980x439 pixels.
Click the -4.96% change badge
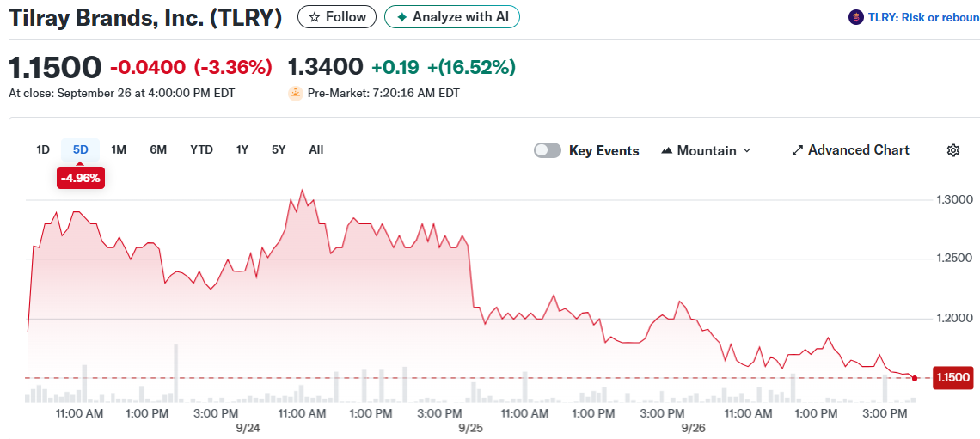click(81, 178)
